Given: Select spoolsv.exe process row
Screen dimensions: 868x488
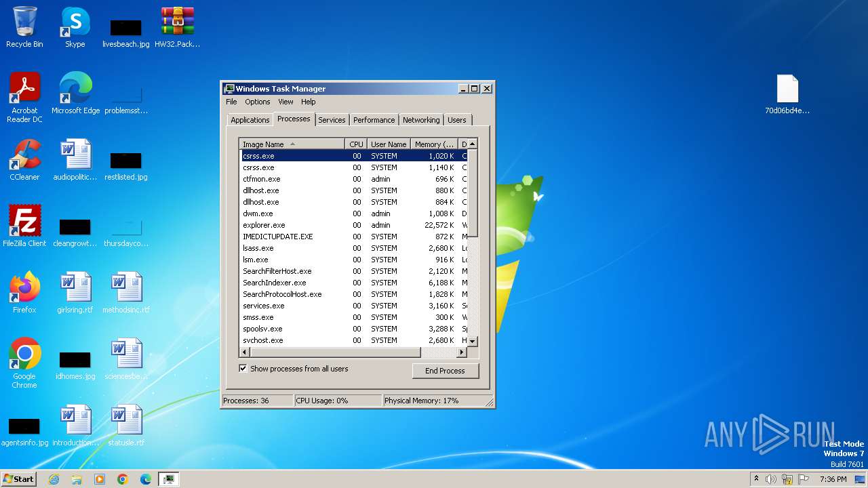Looking at the screenshot, I should tap(353, 329).
